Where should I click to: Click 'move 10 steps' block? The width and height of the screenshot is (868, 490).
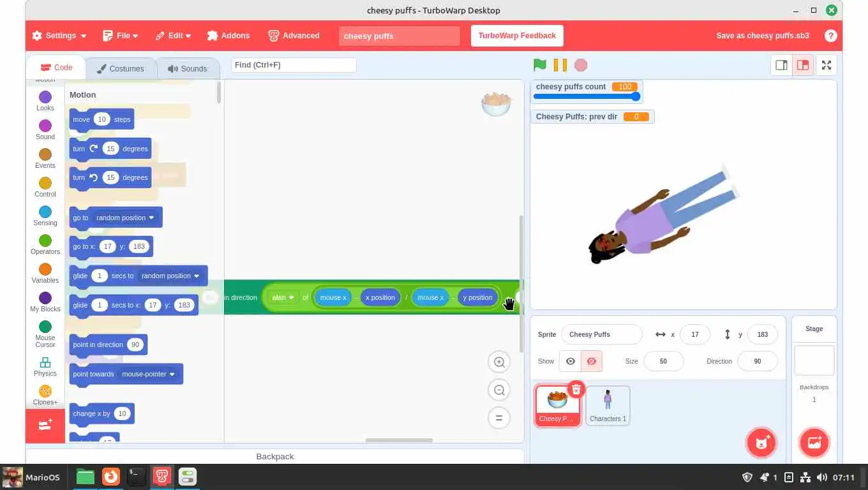pyautogui.click(x=101, y=120)
